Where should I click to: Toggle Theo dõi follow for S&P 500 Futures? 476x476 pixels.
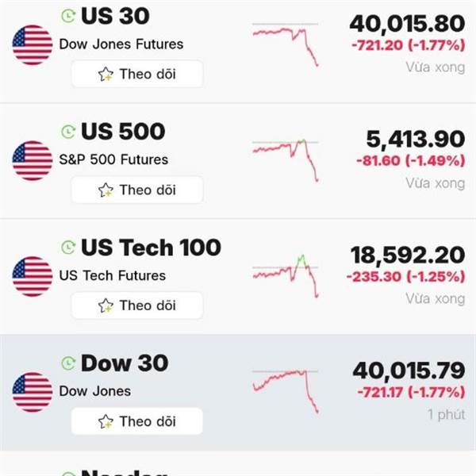click(136, 190)
